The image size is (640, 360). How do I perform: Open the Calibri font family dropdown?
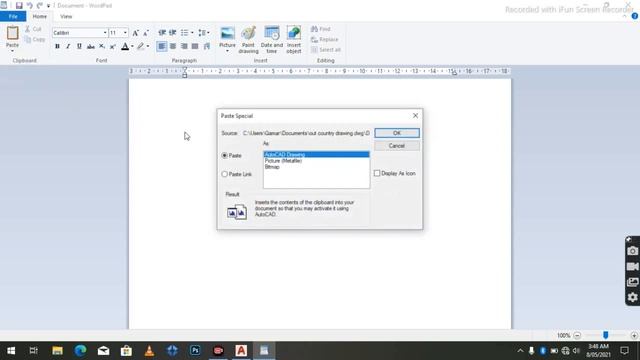point(105,33)
